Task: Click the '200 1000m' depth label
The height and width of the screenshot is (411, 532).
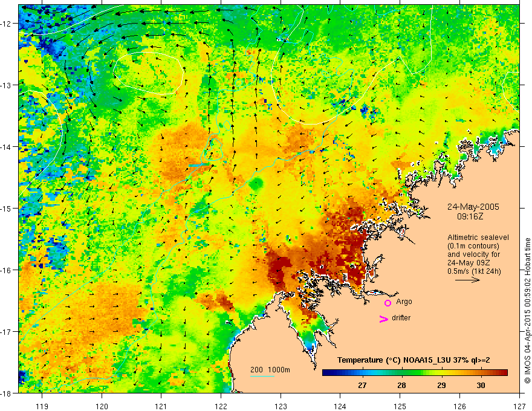Action: (x=270, y=370)
